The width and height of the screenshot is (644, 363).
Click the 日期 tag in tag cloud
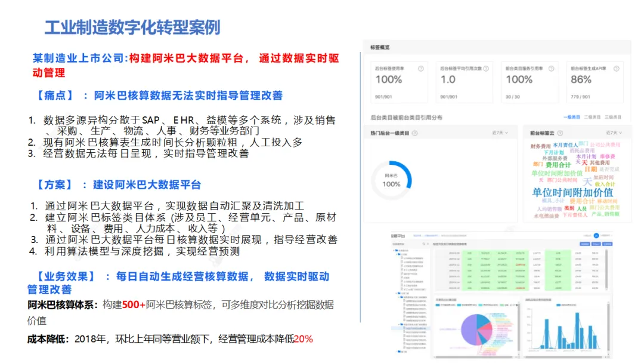coord(590,169)
